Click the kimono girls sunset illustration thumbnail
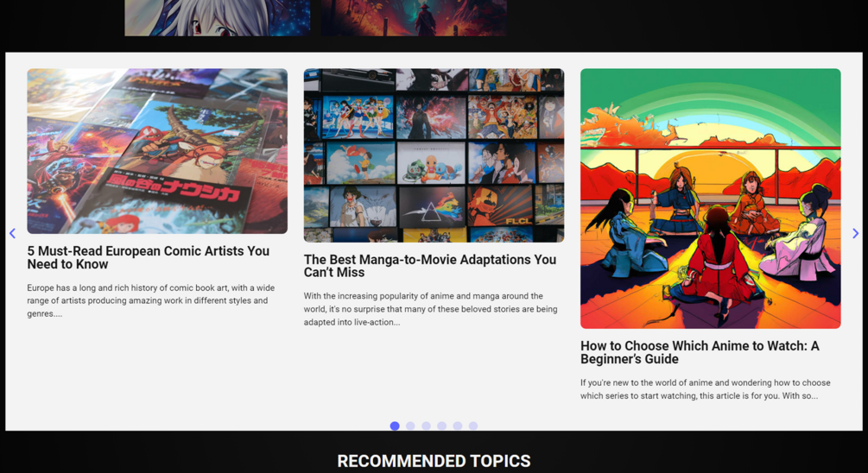 [x=711, y=199]
